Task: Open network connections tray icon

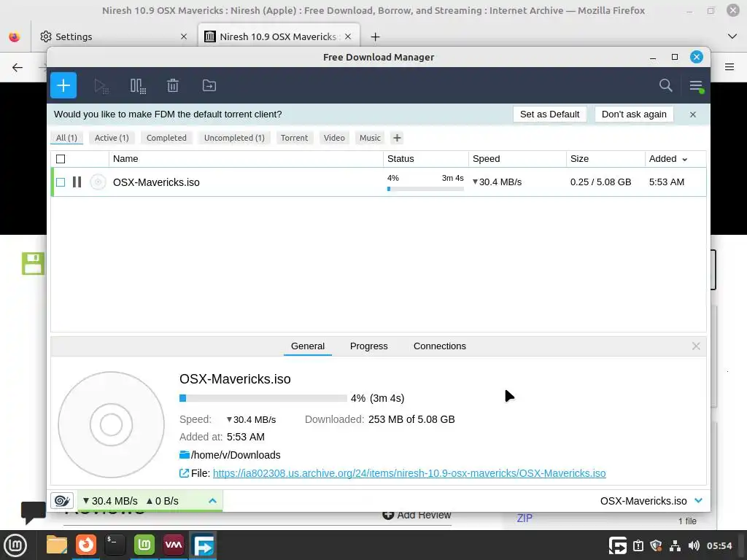Action: (x=675, y=545)
